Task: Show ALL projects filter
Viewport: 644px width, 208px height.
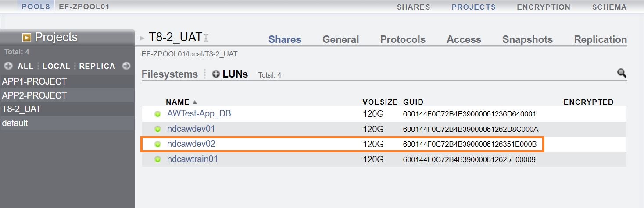Action: coord(25,66)
